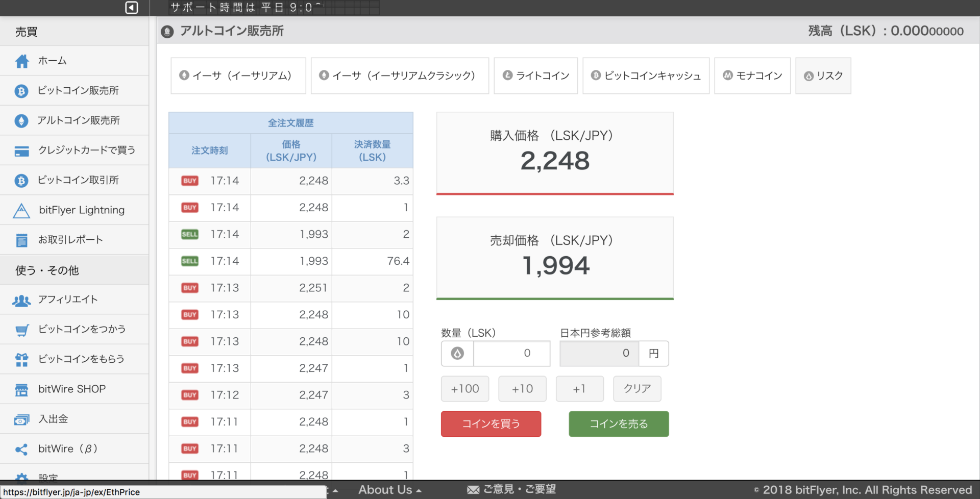
Task: Switch to the ビットコインキャッシュ tab
Action: coord(646,76)
